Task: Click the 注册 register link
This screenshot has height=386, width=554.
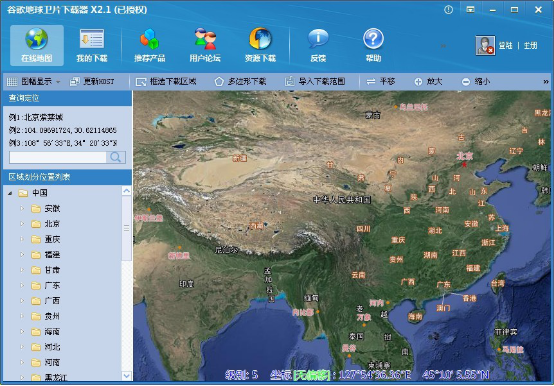Action: 530,46
